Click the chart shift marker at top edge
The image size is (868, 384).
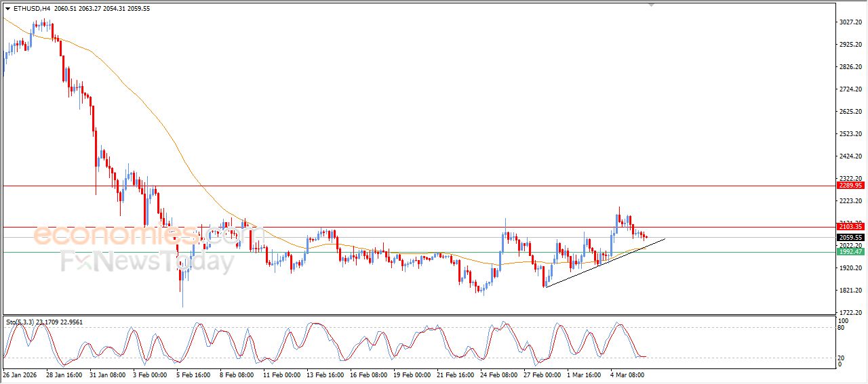pyautogui.click(x=651, y=5)
